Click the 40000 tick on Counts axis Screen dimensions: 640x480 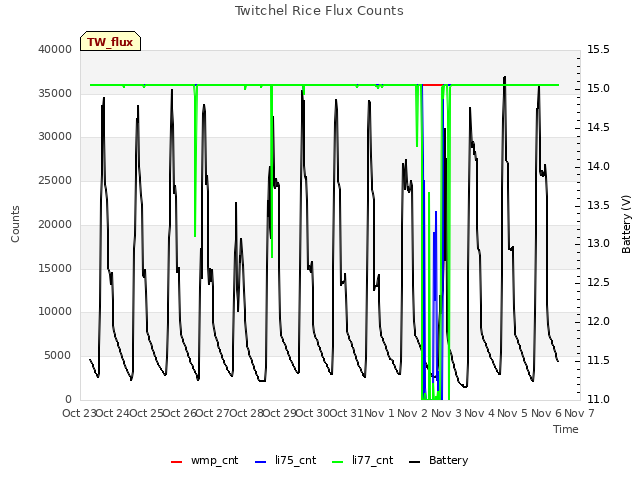[55, 49]
